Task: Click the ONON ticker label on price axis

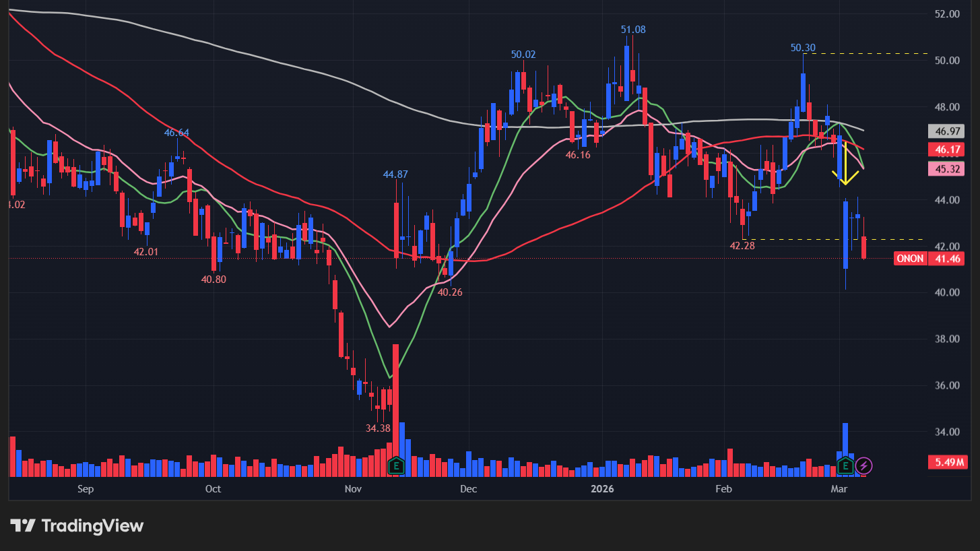Action: pos(911,258)
